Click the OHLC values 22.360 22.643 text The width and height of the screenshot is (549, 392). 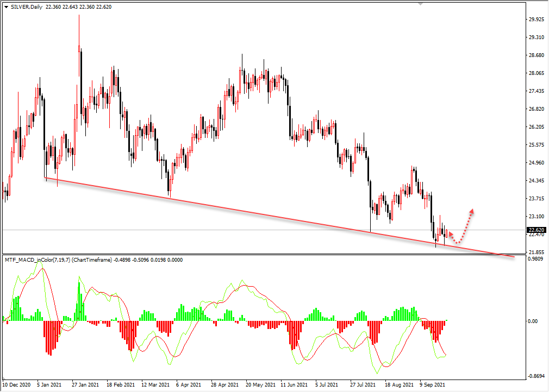62,7
